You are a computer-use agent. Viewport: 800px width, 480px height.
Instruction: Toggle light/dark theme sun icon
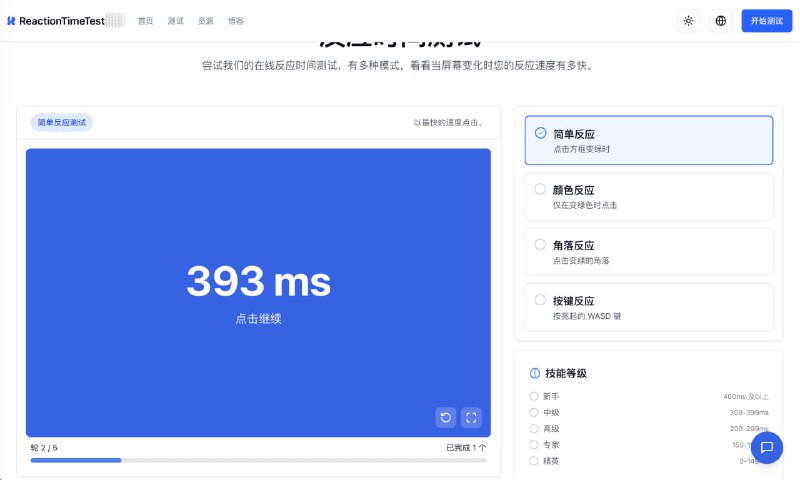pos(688,20)
